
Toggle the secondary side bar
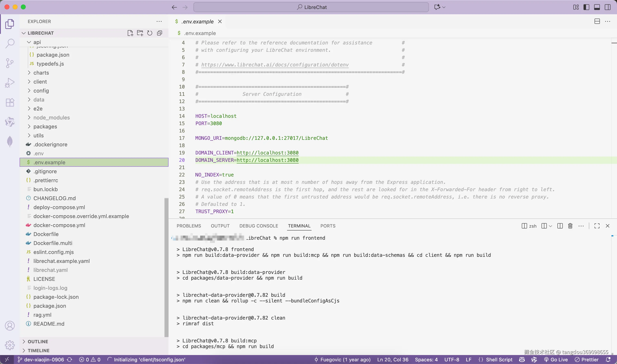point(607,7)
